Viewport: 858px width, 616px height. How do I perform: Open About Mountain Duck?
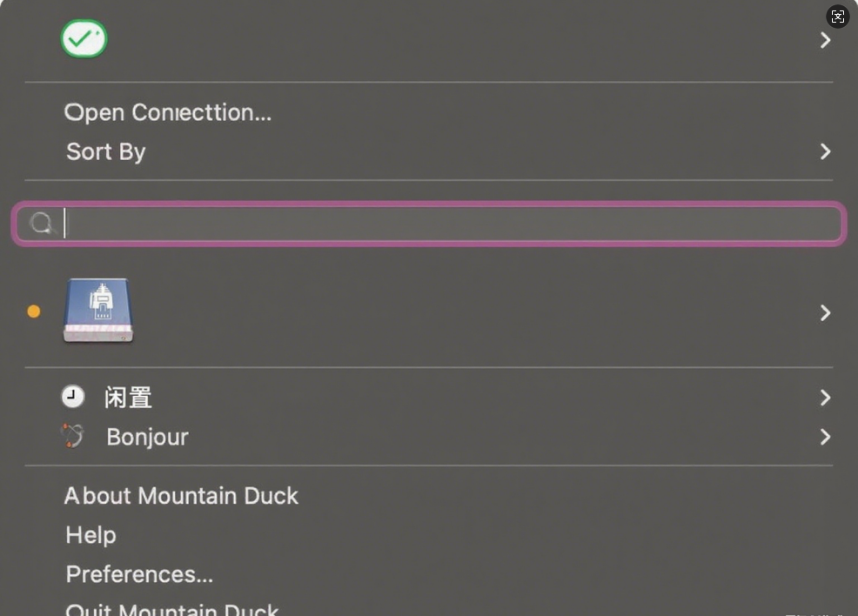[x=181, y=496]
